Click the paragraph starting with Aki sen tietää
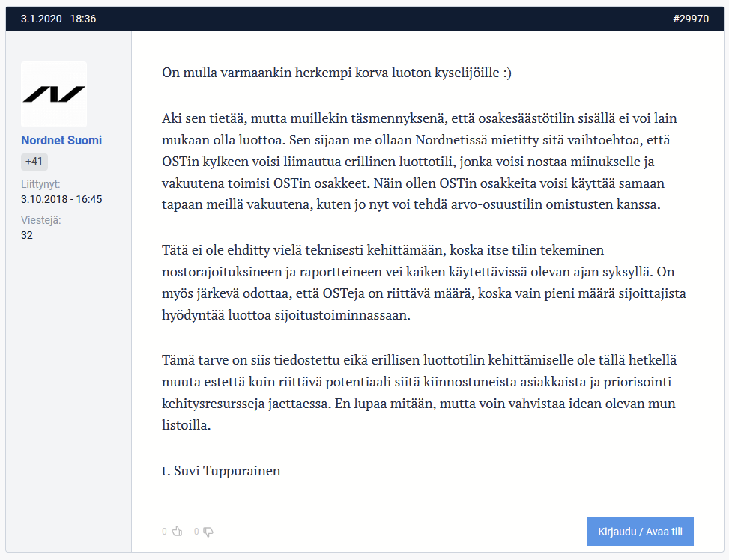The width and height of the screenshot is (729, 560). coord(420,162)
